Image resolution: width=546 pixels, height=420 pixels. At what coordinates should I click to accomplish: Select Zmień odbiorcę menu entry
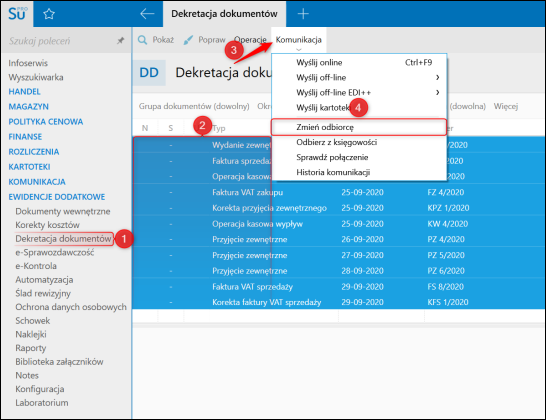pos(359,127)
